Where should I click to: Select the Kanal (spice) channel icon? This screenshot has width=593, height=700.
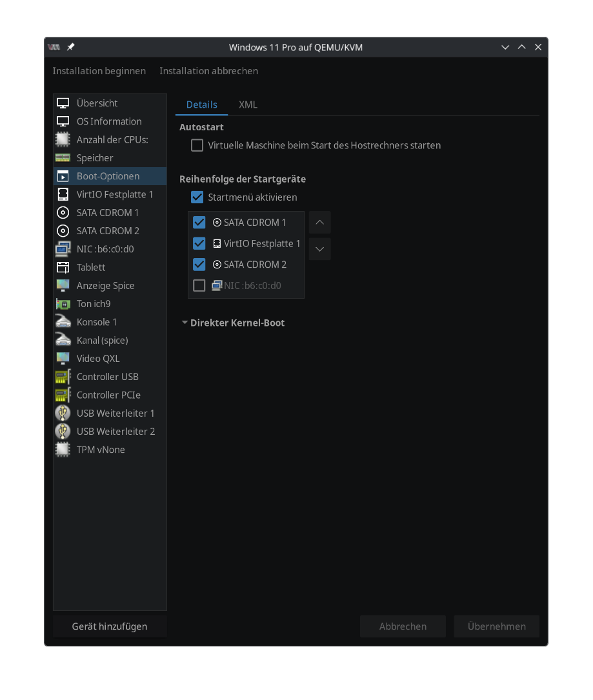click(63, 340)
